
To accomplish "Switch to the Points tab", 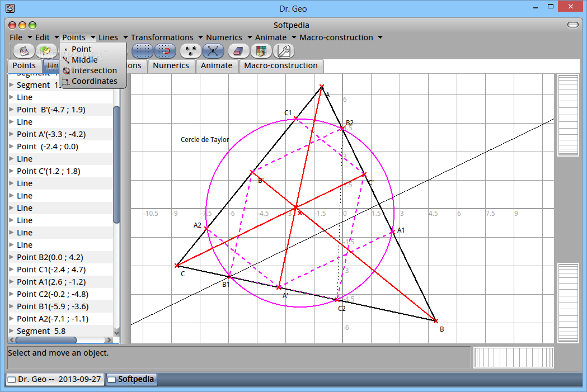I will pyautogui.click(x=24, y=65).
